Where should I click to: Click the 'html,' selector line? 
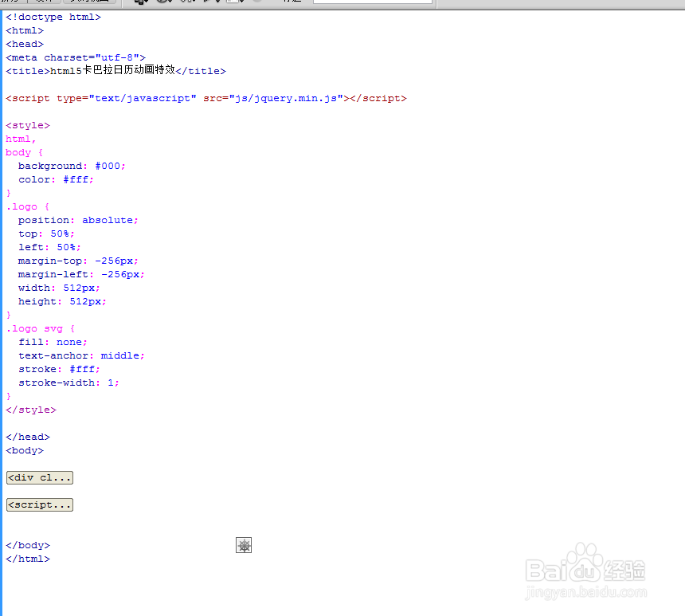coord(21,139)
